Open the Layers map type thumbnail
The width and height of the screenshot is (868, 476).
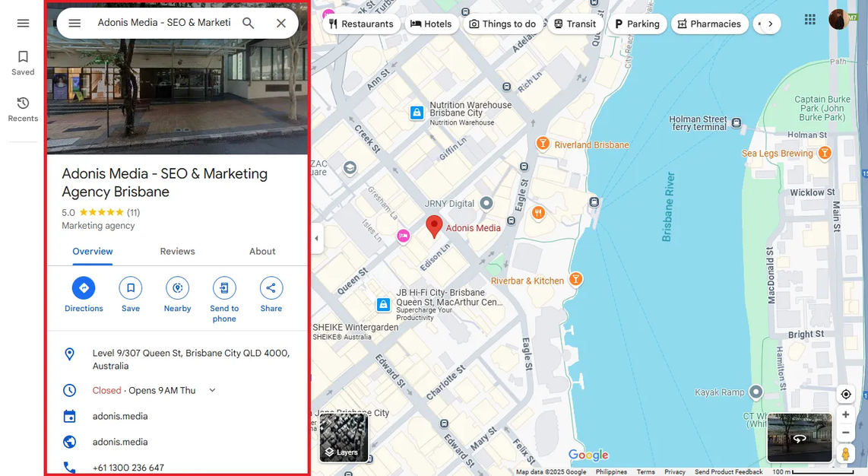click(x=344, y=437)
